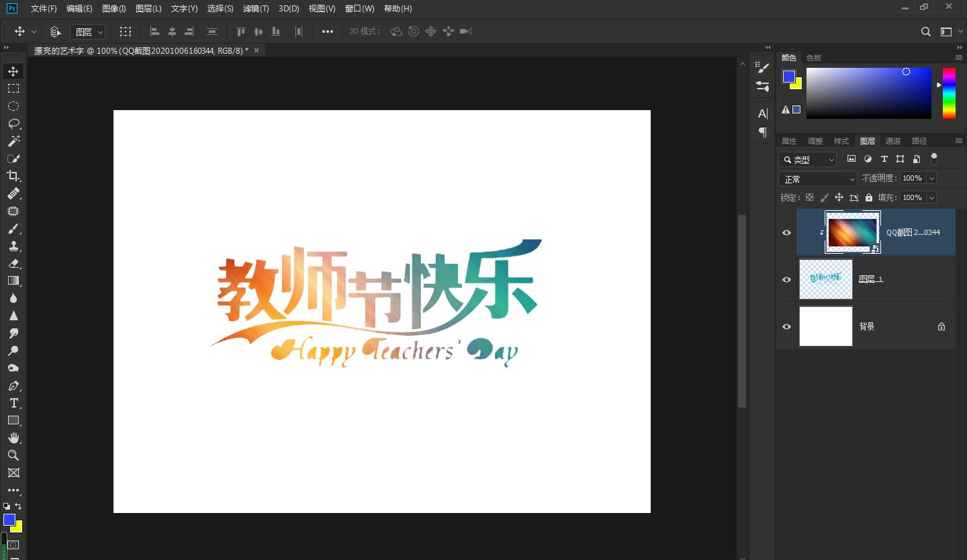Open the 不透明度 opacity dropdown
The width and height of the screenshot is (967, 560).
pyautogui.click(x=932, y=178)
